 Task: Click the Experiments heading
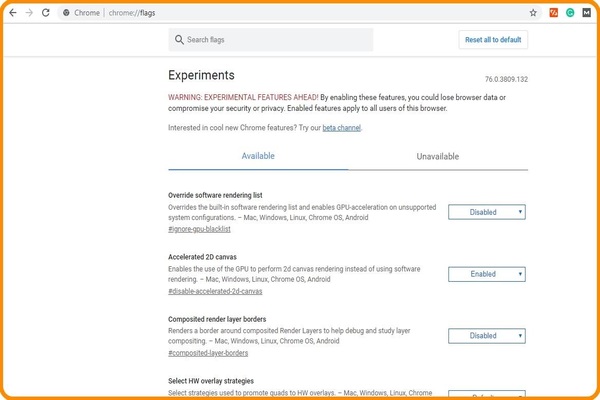(x=201, y=75)
